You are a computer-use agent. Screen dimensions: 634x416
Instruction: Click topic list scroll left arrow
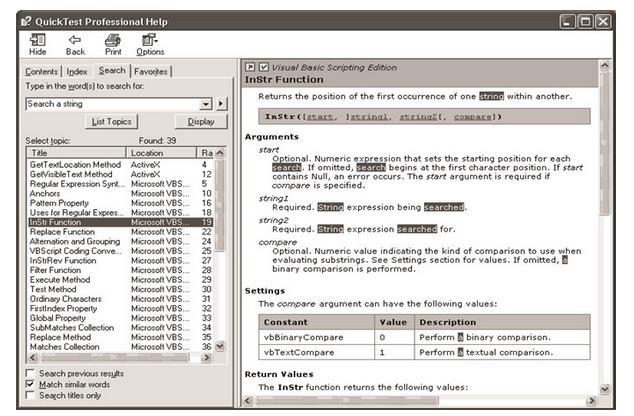tap(33, 357)
